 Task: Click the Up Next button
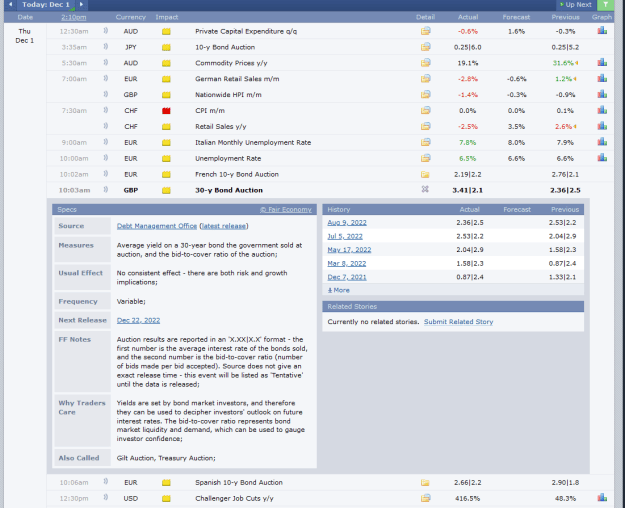click(x=576, y=5)
